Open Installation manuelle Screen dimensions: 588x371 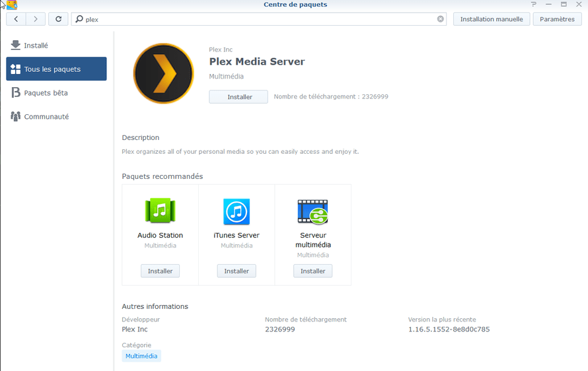coord(492,19)
